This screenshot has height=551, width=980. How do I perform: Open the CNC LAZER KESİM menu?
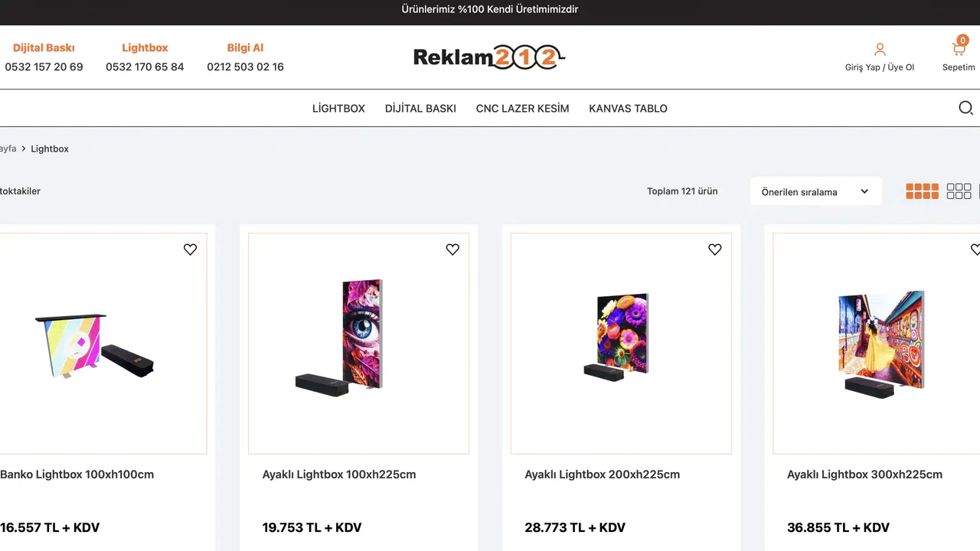522,109
